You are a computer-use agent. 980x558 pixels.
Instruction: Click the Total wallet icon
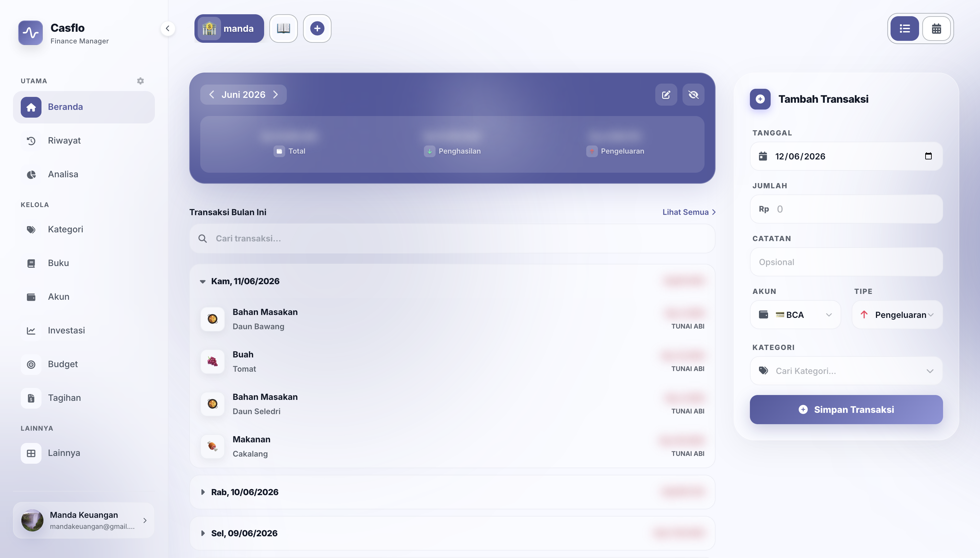pos(279,151)
